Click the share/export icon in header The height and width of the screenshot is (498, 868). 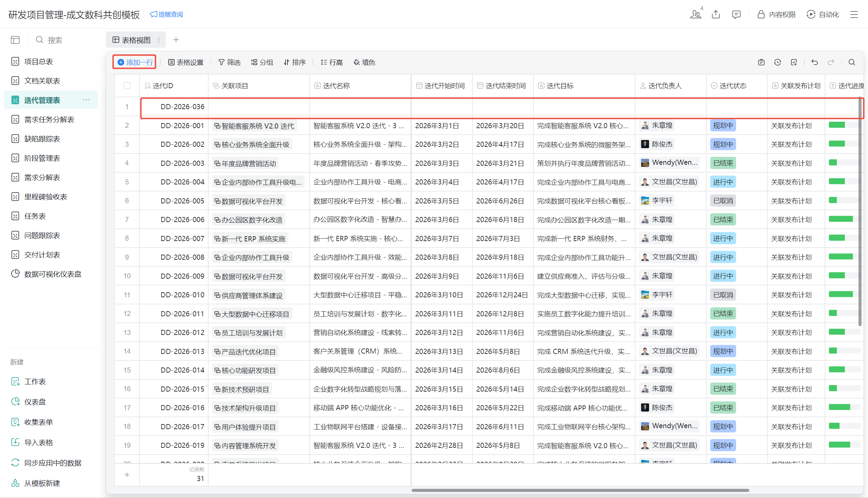pyautogui.click(x=716, y=14)
